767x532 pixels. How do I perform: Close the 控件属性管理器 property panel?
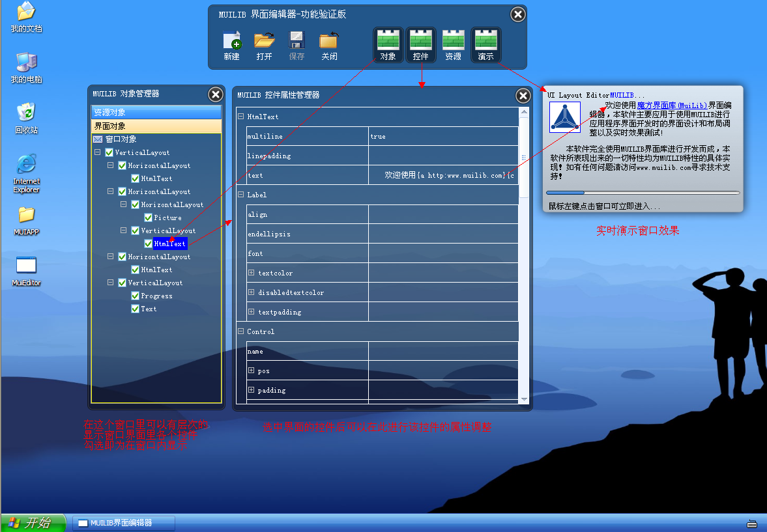[523, 95]
